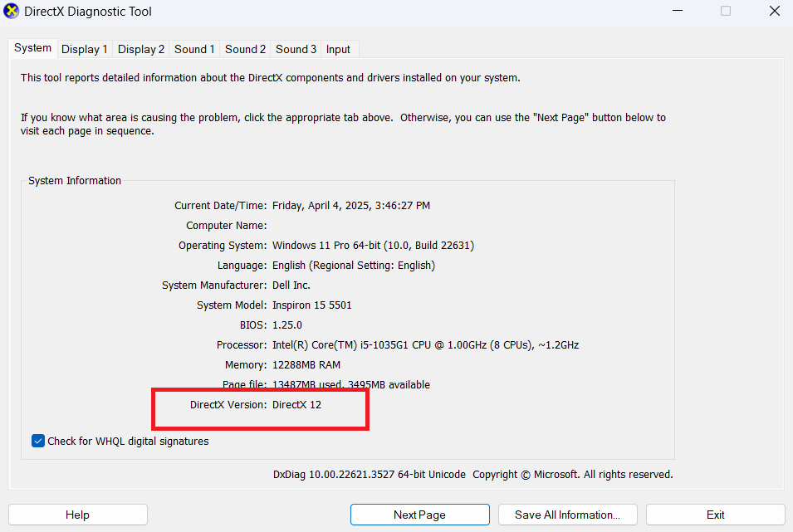
Task: Switch to the System tab
Action: (x=33, y=48)
